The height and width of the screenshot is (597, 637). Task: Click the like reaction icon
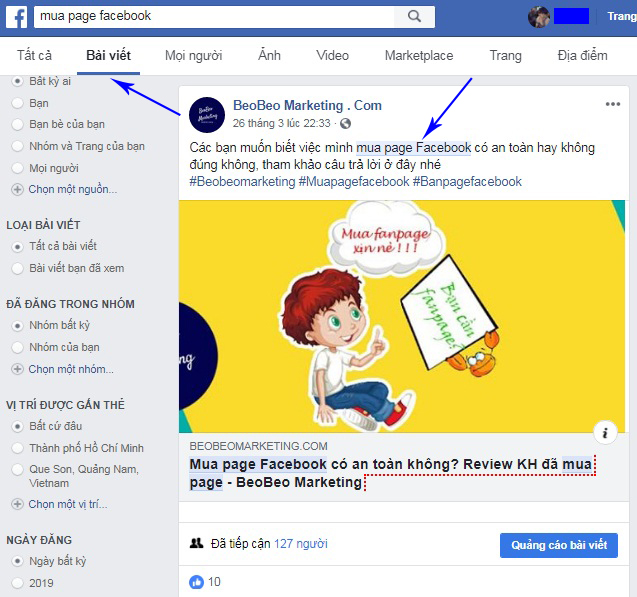coord(196,582)
